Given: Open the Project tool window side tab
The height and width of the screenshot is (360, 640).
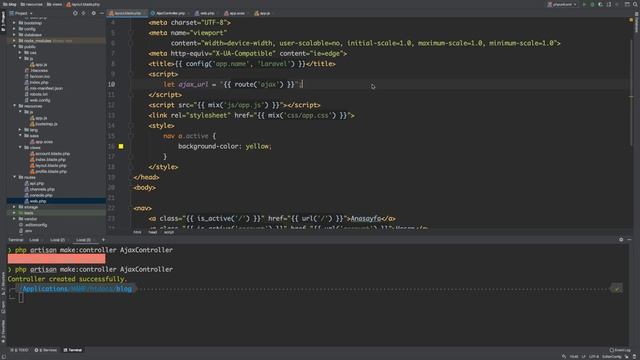Looking at the screenshot, I should point(3,21).
